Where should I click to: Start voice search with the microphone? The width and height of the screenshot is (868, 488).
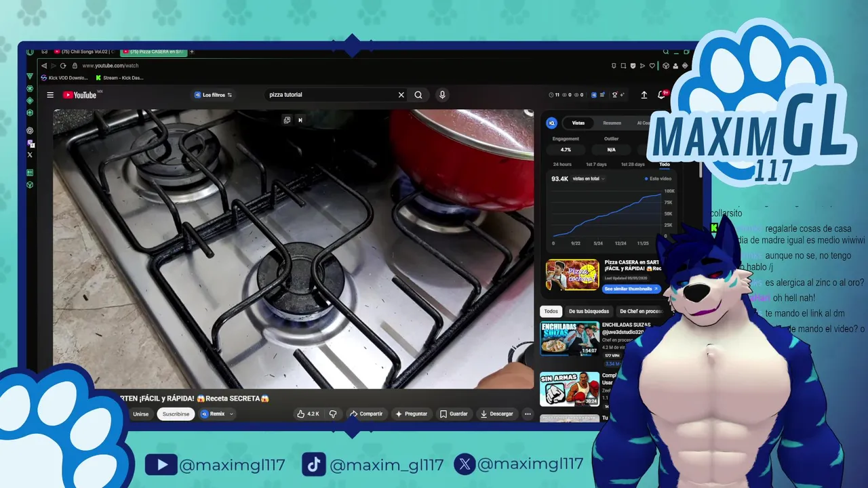[442, 95]
